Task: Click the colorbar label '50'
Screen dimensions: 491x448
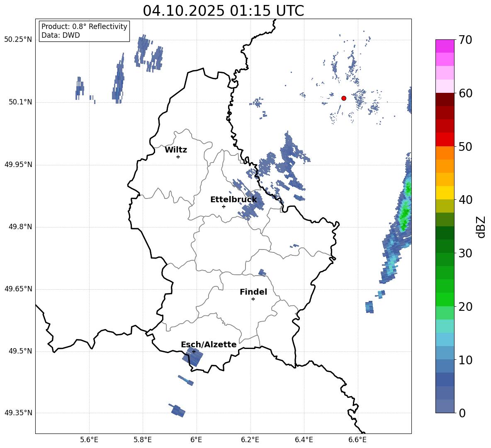Action: click(465, 146)
